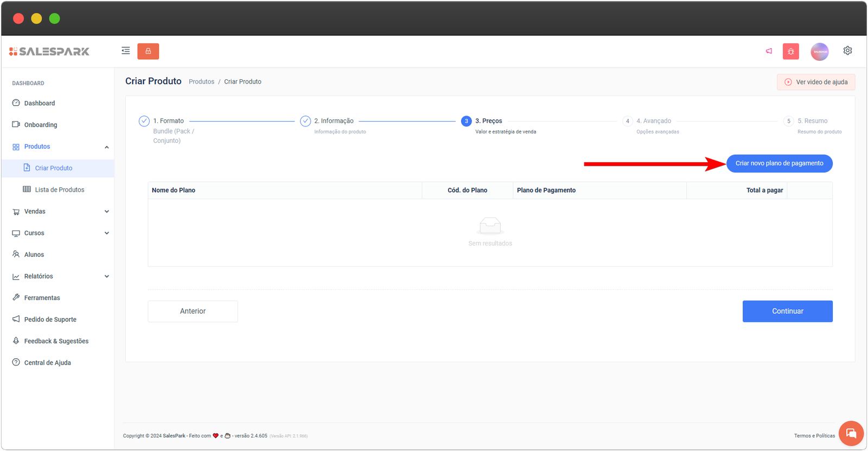Viewport: 868px width, 451px height.
Task: Open the settings gear icon
Action: pyautogui.click(x=847, y=50)
